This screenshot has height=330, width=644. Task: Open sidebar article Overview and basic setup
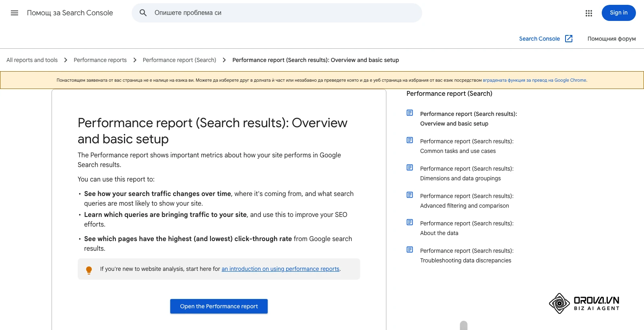[x=469, y=119]
